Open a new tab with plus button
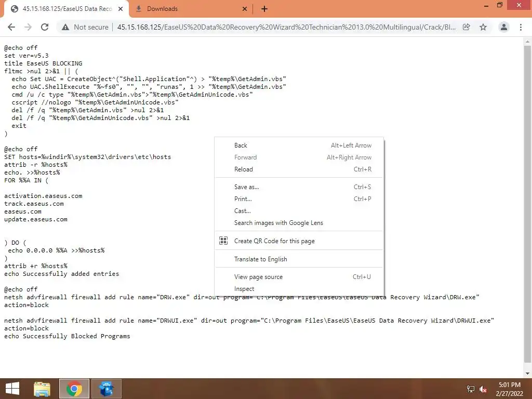The height and width of the screenshot is (399, 532). tap(264, 9)
